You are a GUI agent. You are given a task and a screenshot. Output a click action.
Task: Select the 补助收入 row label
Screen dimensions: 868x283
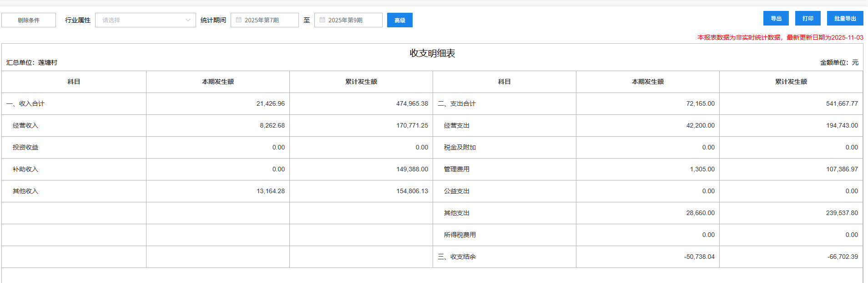point(25,169)
